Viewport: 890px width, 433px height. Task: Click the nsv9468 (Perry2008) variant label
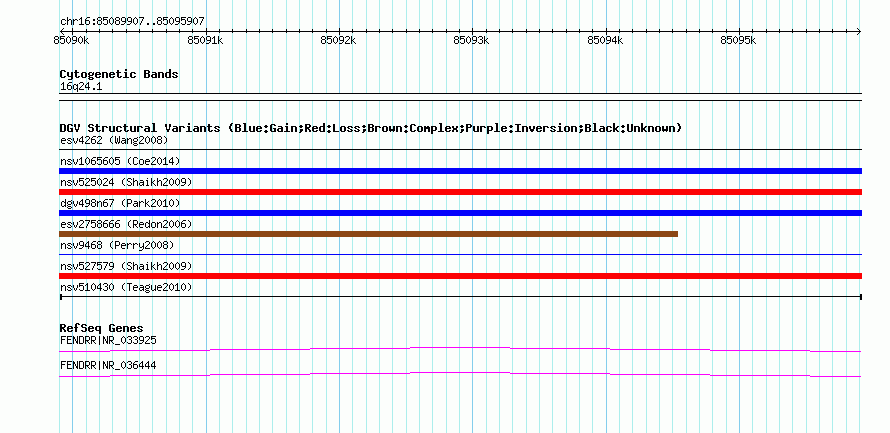(117, 245)
